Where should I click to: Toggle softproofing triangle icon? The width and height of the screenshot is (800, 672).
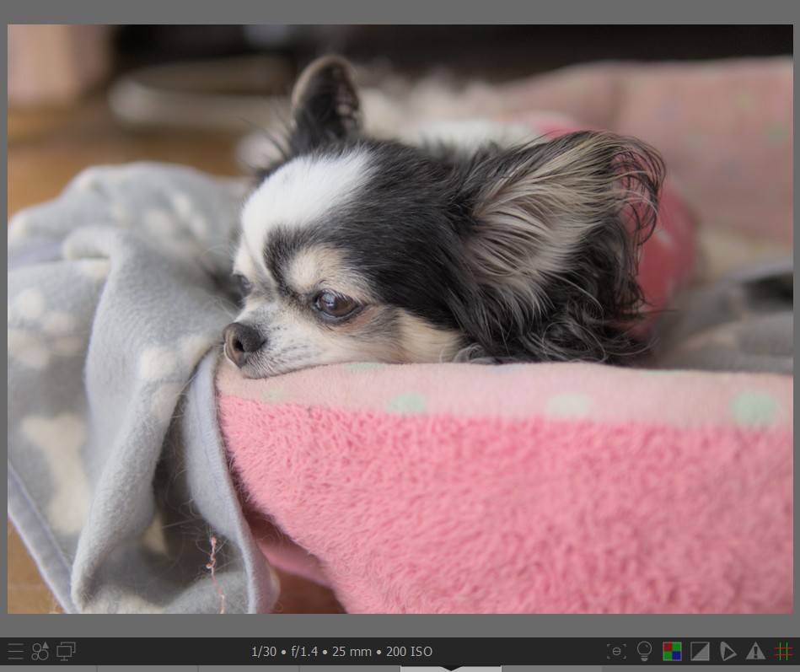tap(728, 652)
